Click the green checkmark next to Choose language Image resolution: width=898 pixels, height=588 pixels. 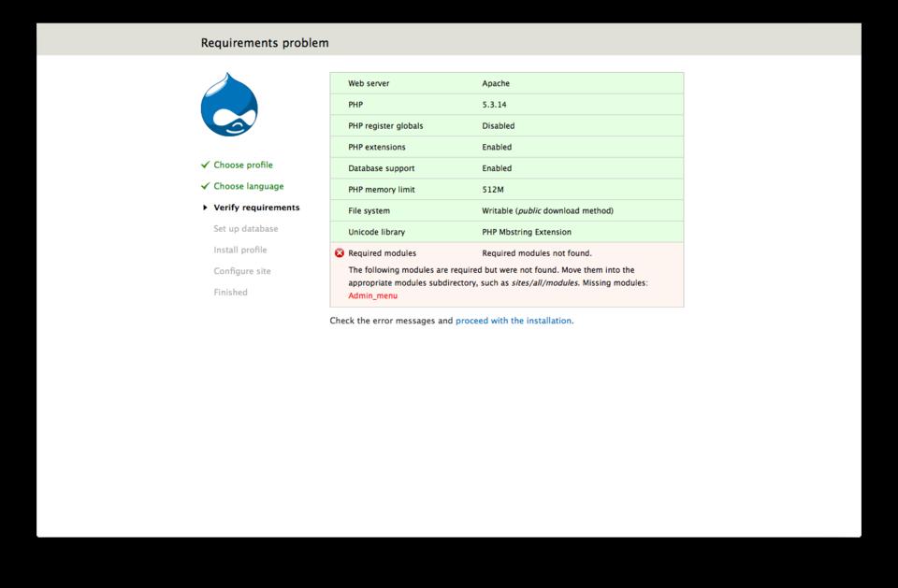(x=205, y=186)
